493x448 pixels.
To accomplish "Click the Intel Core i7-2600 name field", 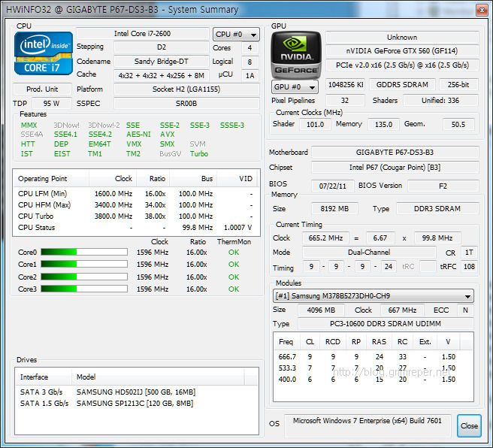I will (x=143, y=33).
